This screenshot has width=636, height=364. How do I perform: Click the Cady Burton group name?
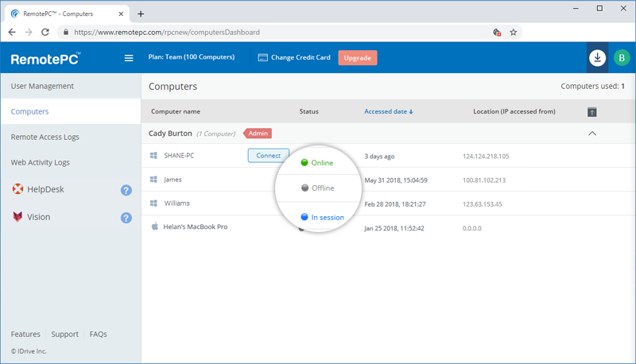(x=170, y=134)
